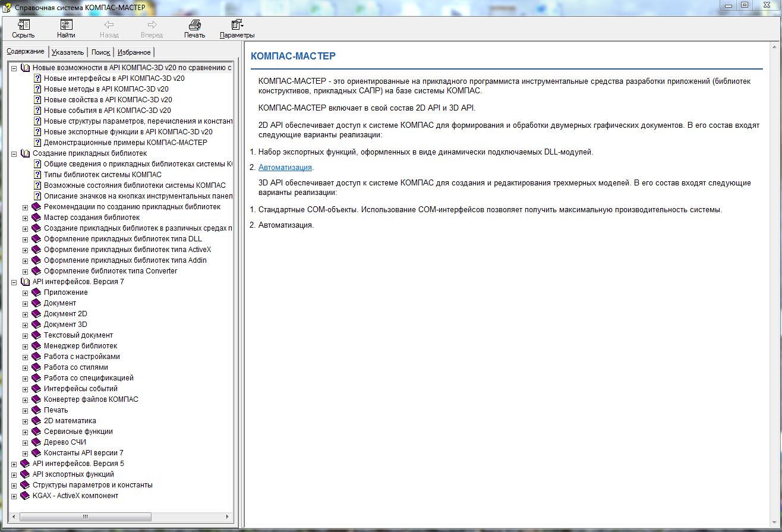
Task: Click the purple book icon beside Интерфейсы событий
Action: 36,389
